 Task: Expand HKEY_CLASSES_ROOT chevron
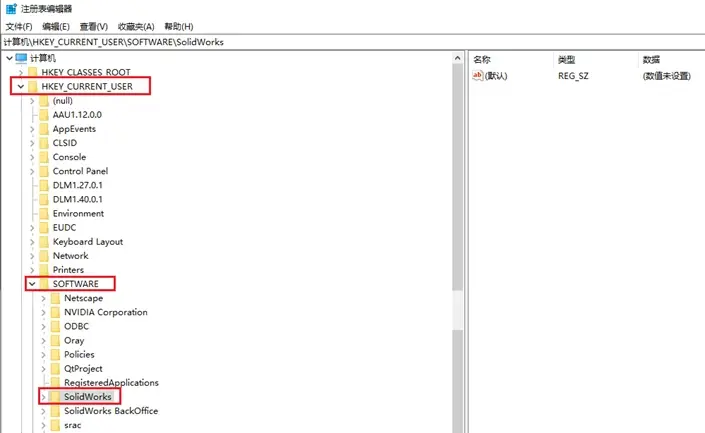[x=21, y=72]
